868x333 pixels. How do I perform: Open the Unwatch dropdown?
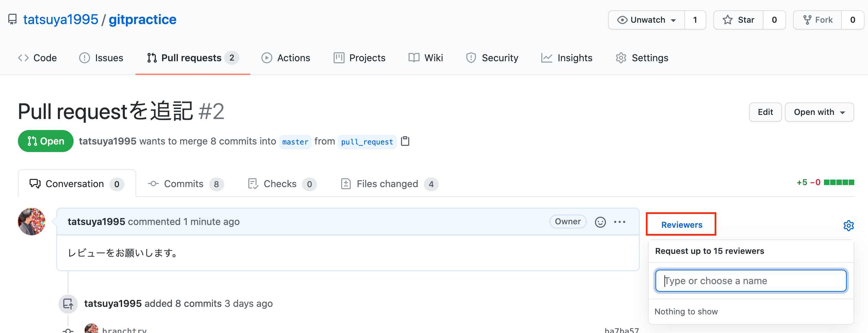[x=647, y=20]
